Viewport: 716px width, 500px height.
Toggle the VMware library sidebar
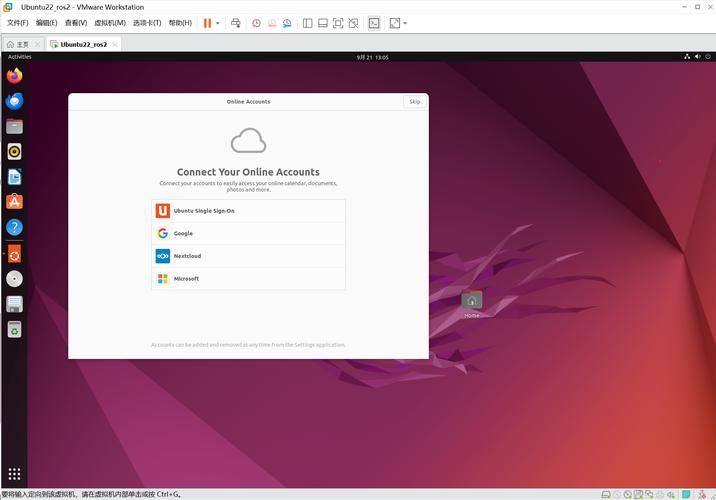(x=307, y=23)
